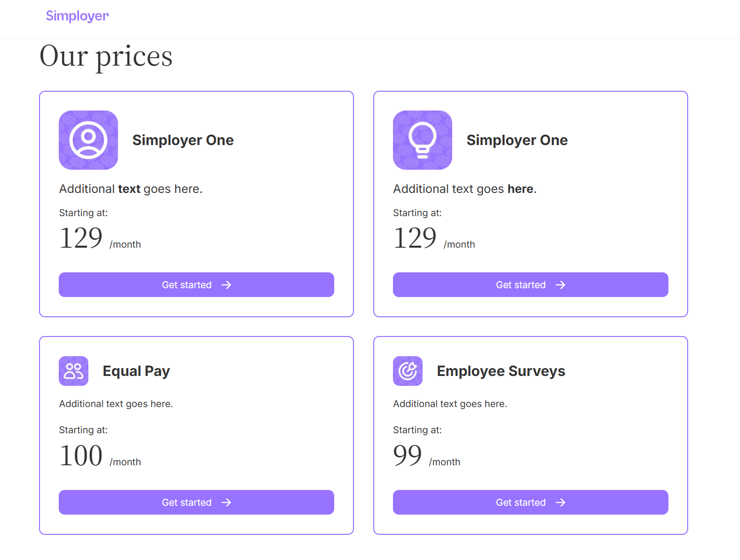This screenshot has height=560, width=740.
Task: Click the arrow in the top-right card's Get started button
Action: 560,285
